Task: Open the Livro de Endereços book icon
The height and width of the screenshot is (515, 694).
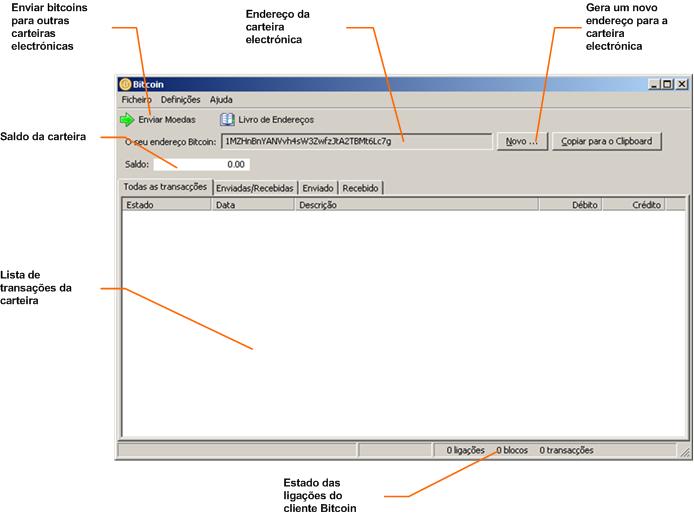Action: (x=227, y=119)
